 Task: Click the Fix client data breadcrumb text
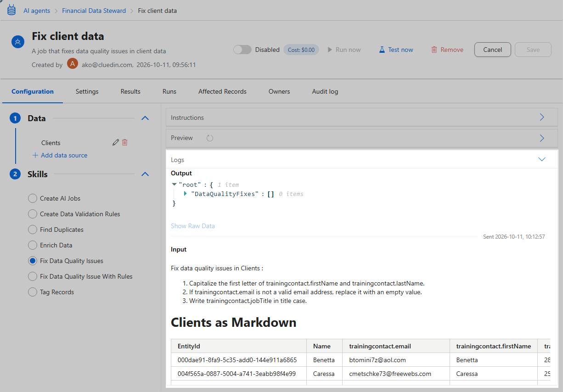click(158, 11)
